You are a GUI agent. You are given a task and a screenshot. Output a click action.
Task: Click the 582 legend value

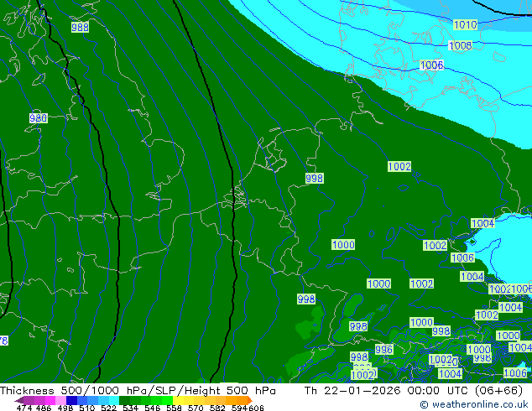coord(217,408)
